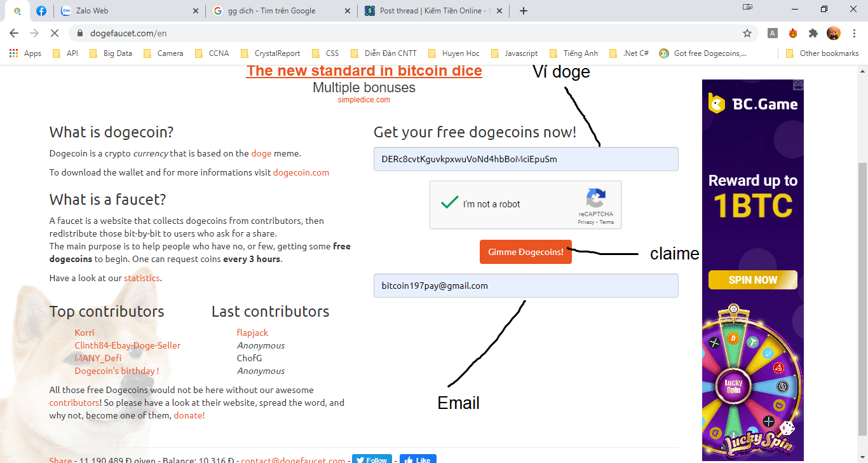
Task: Open top contributor Korri link
Action: pyautogui.click(x=84, y=333)
